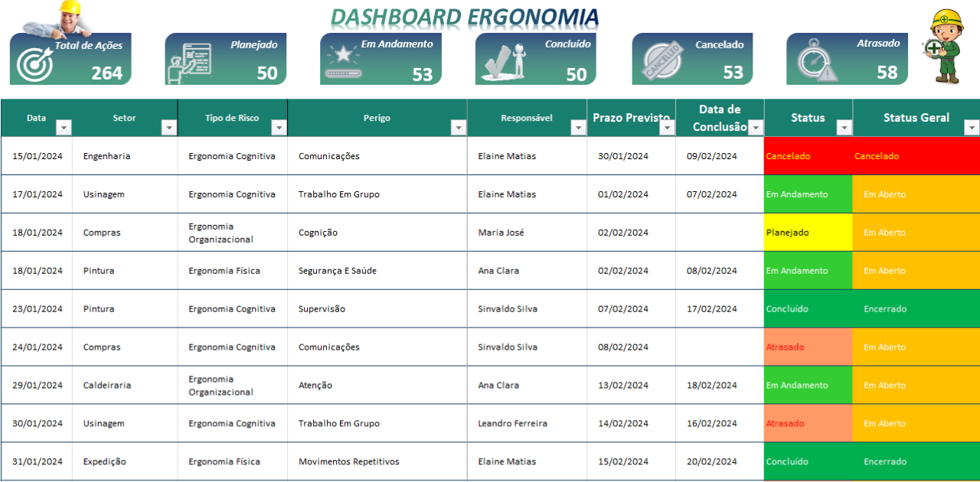
Task: Open the Status Geral filter dropdown
Action: point(971,128)
